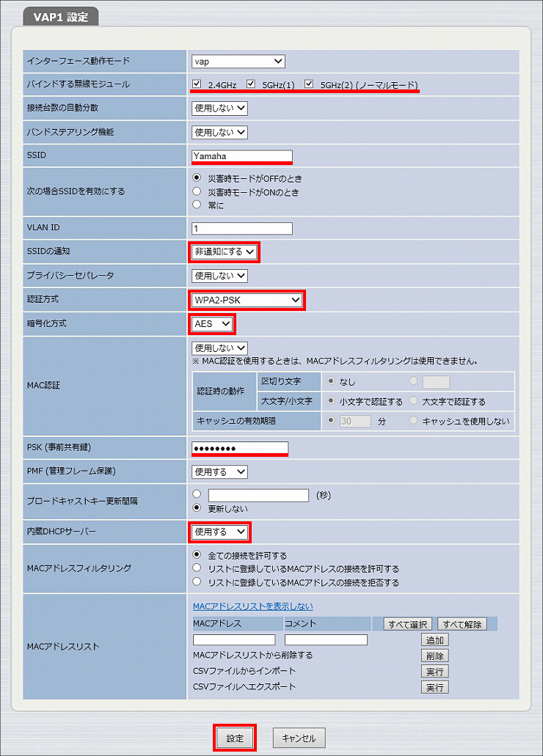Open the バンドステアリング機能 dropdown
Viewport: 543px width, 756px height.
219,132
